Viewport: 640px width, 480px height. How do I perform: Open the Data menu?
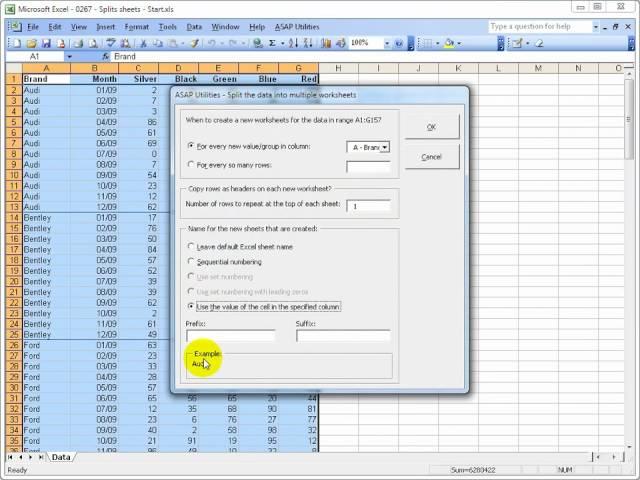194,27
